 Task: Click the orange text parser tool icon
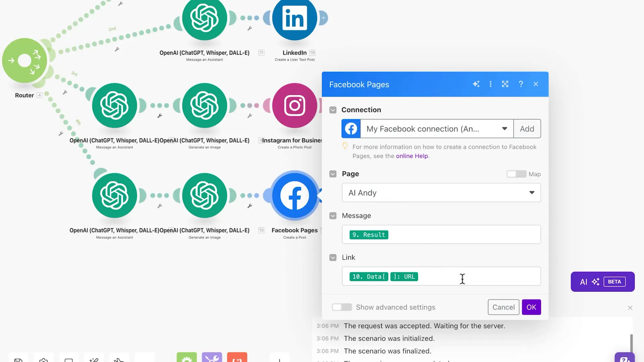(237, 357)
